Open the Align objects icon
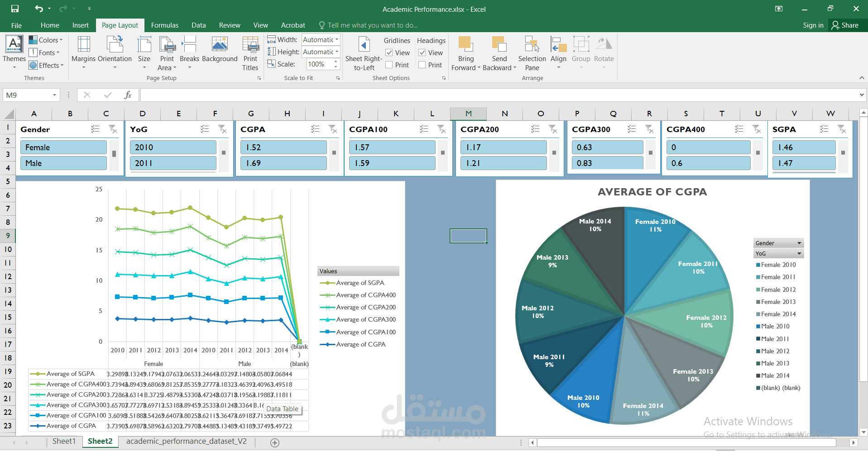Image resolution: width=868 pixels, height=451 pixels. [x=558, y=44]
